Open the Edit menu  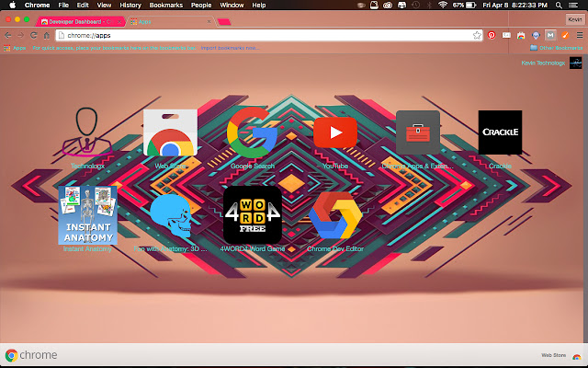pyautogui.click(x=83, y=6)
